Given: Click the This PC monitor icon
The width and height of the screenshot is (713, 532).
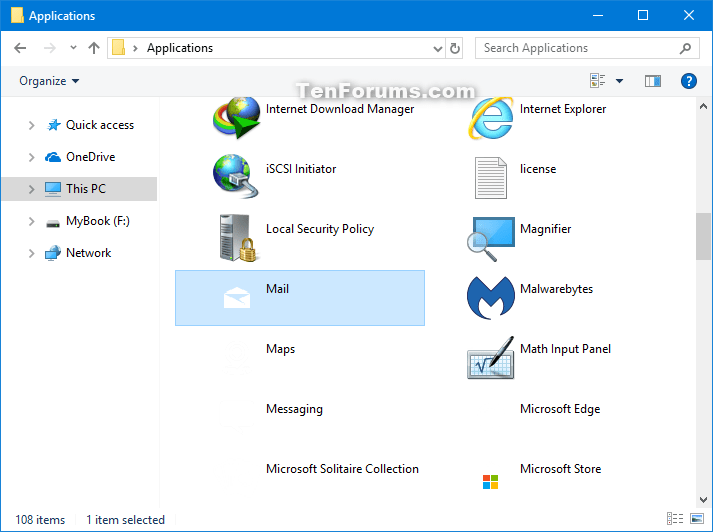Looking at the screenshot, I should (x=53, y=189).
